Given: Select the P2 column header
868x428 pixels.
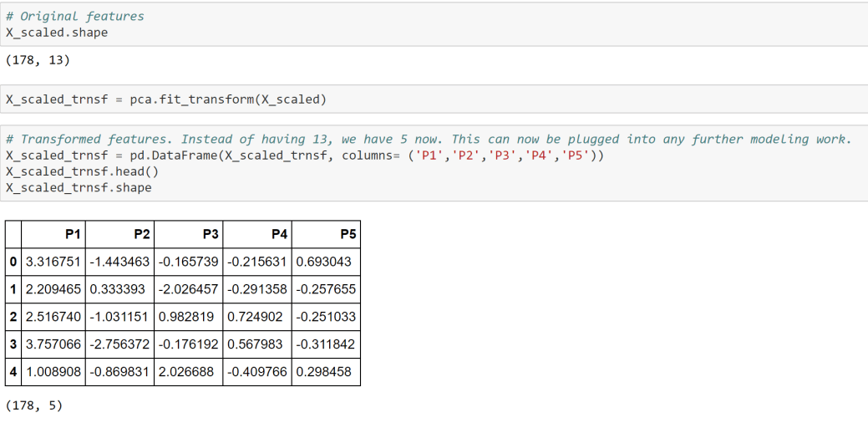Looking at the screenshot, I should coord(119,234).
